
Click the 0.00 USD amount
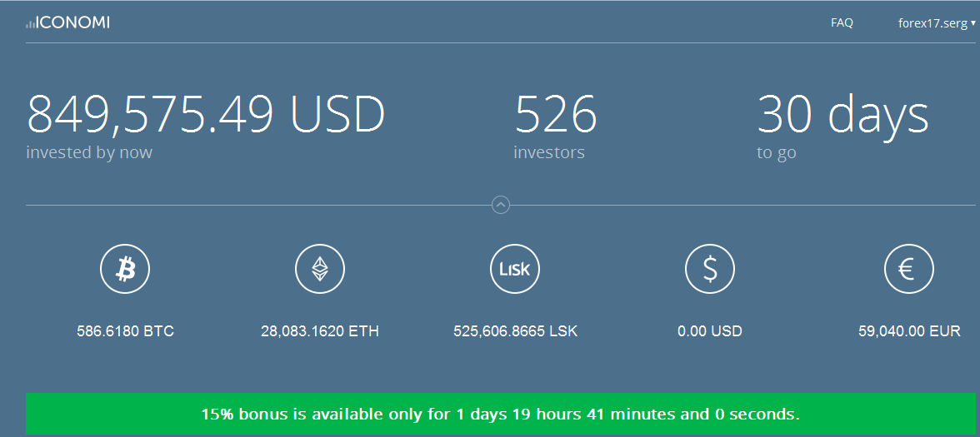709,331
